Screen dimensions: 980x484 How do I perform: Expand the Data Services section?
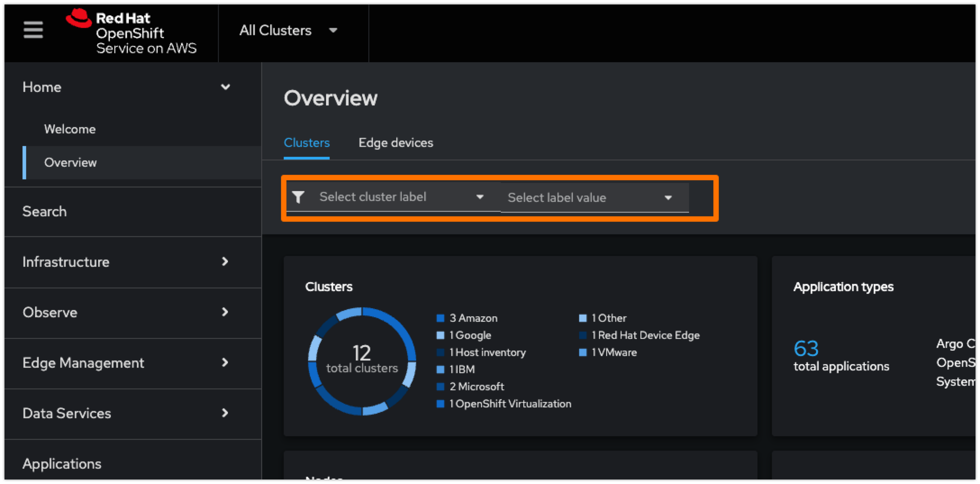click(225, 413)
